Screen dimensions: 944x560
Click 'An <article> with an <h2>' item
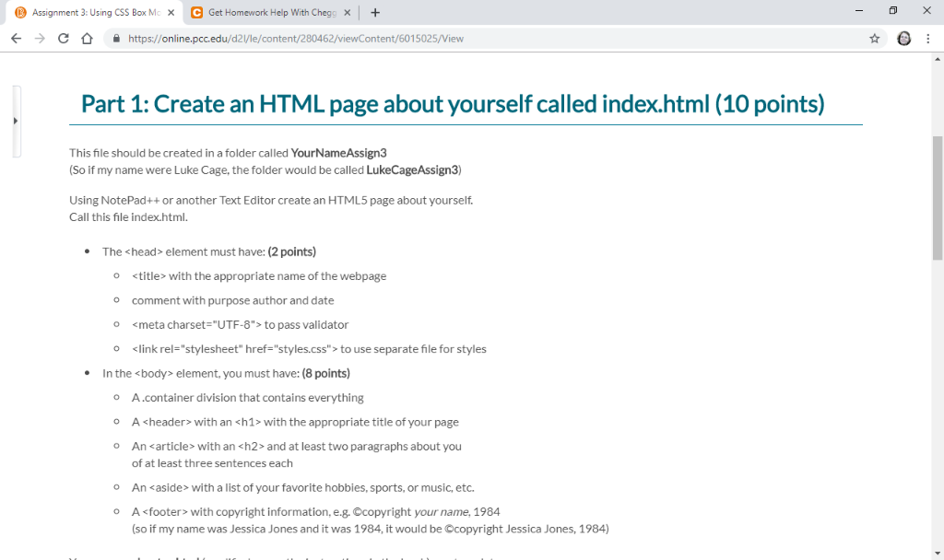[x=296, y=455]
